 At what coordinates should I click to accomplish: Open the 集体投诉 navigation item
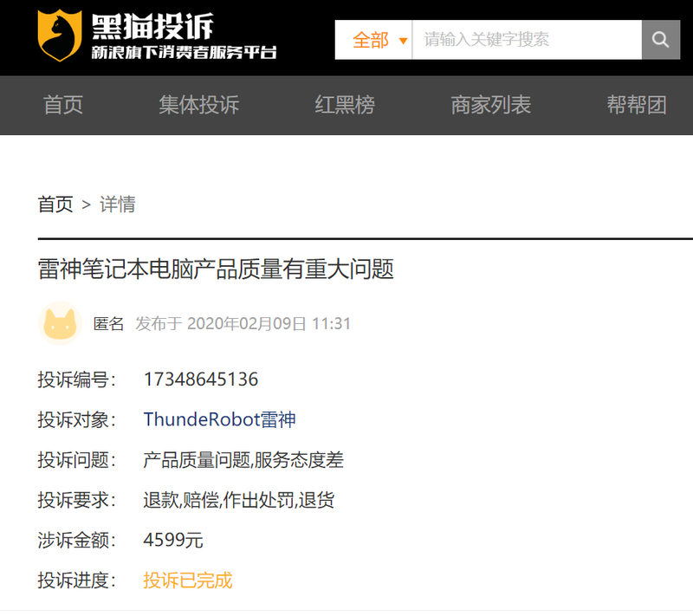click(x=199, y=105)
